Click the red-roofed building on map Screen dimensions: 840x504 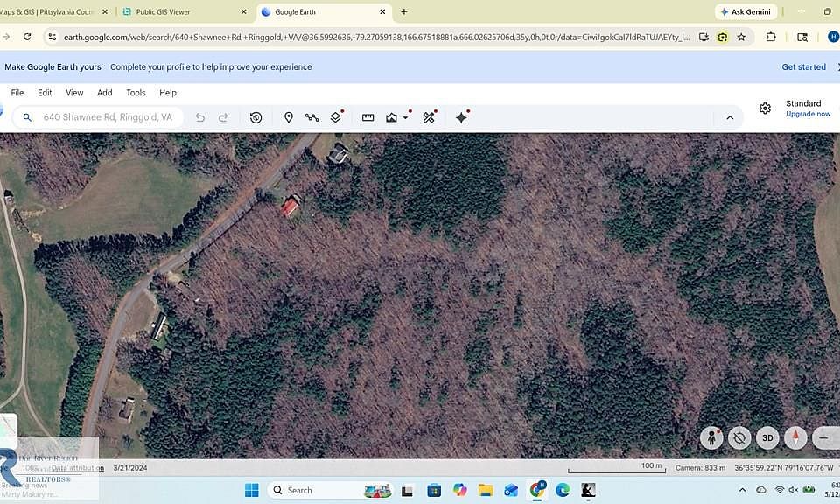pos(290,206)
